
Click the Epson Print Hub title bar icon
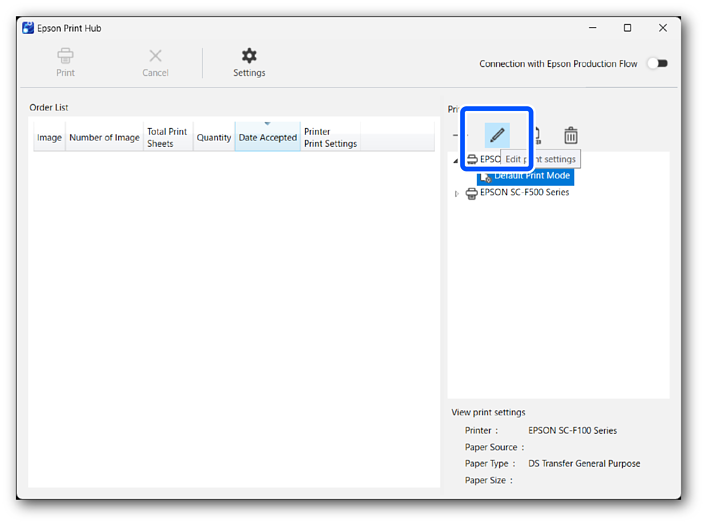pos(28,28)
